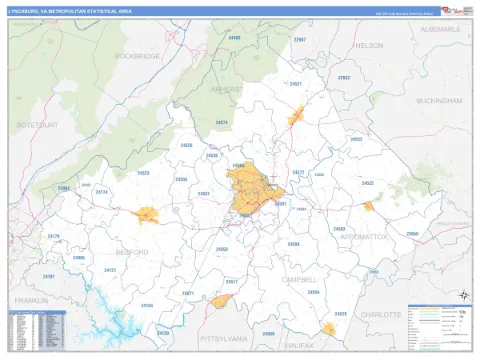Click the AMHERST county label
480x360 pixels.
227,89
